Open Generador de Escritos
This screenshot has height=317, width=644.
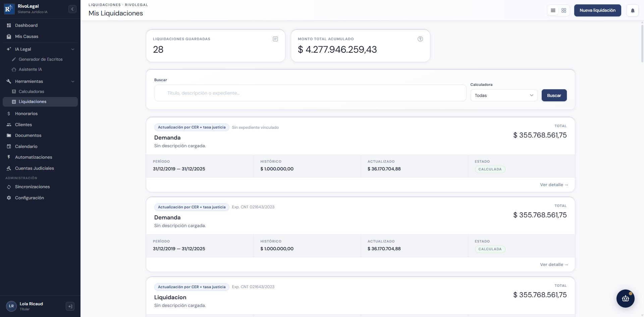pyautogui.click(x=40, y=59)
